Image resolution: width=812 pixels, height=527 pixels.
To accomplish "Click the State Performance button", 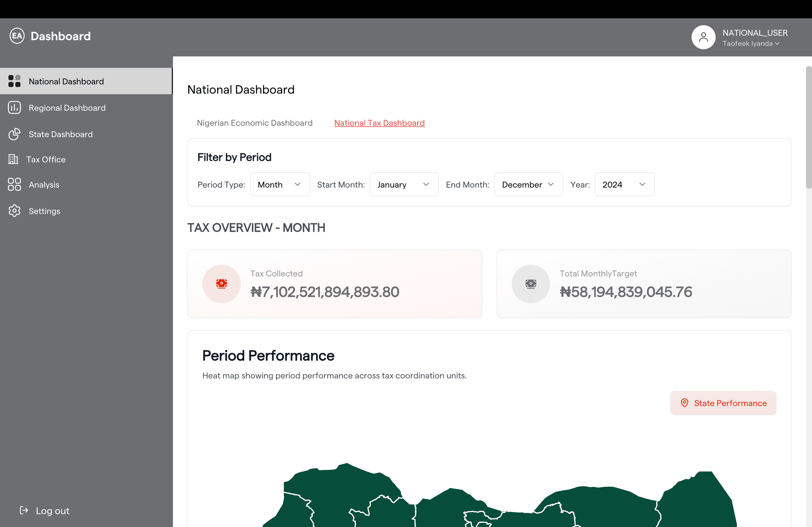I will [x=723, y=403].
